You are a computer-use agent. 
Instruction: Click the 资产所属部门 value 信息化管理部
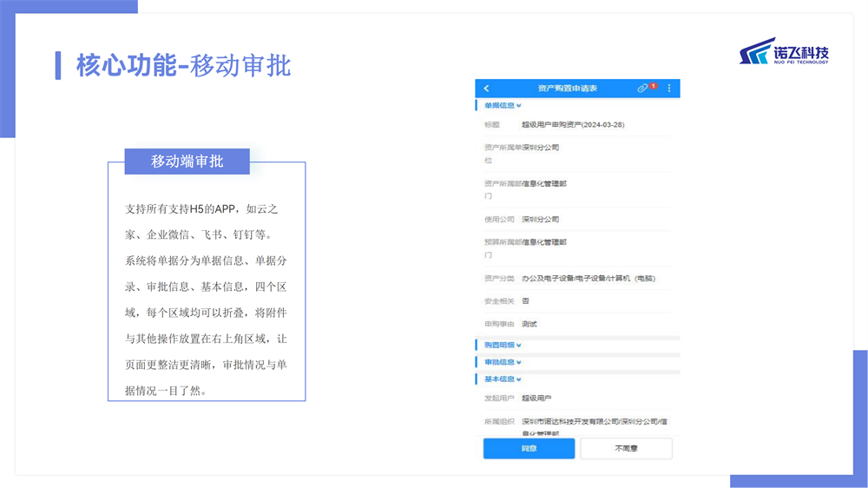coord(544,183)
